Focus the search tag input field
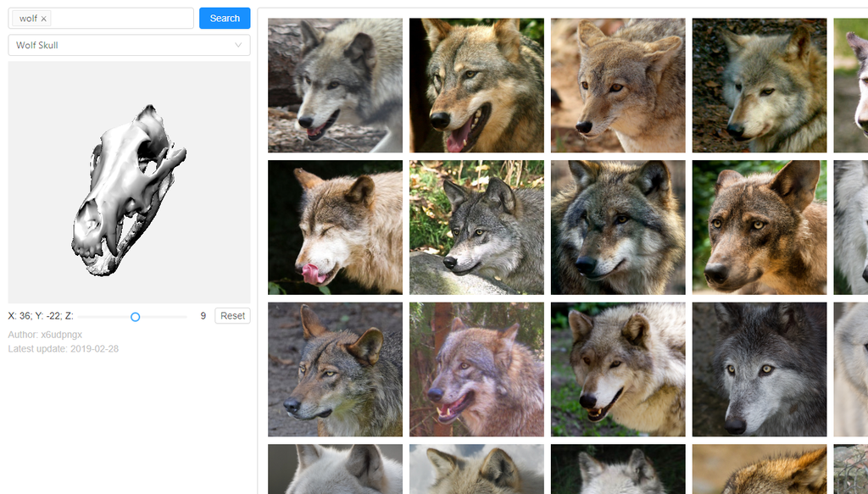 coord(101,19)
